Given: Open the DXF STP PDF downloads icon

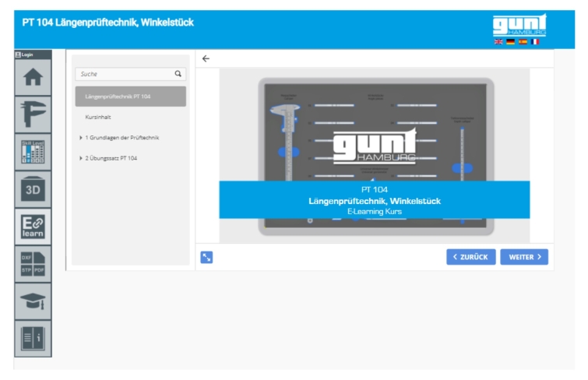Looking at the screenshot, I should point(33,264).
